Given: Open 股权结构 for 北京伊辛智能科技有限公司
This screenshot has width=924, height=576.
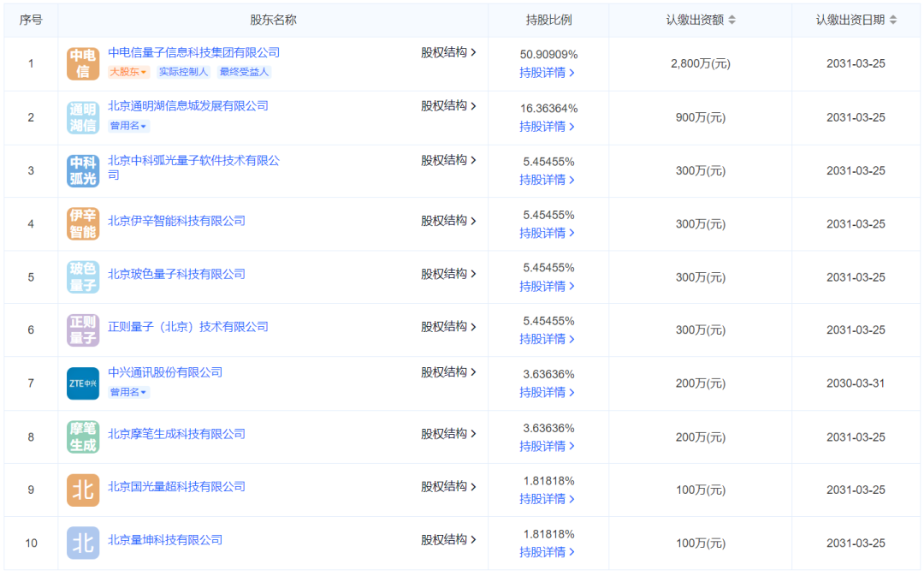Looking at the screenshot, I should click(x=448, y=221).
